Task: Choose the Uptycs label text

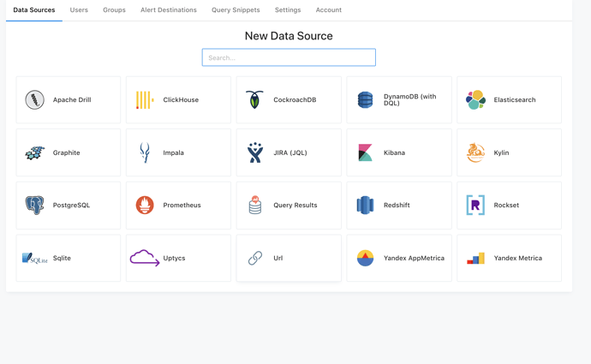Action: (174, 258)
